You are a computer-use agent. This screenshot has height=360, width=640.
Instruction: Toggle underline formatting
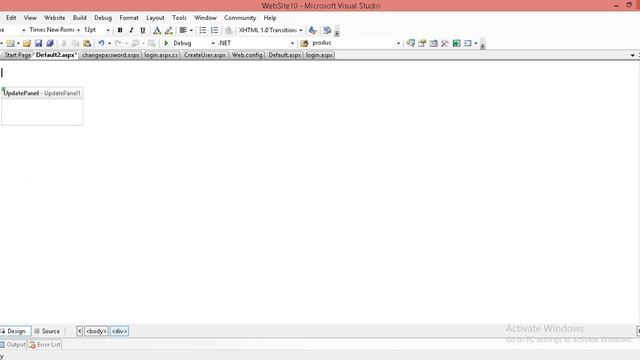click(x=143, y=30)
